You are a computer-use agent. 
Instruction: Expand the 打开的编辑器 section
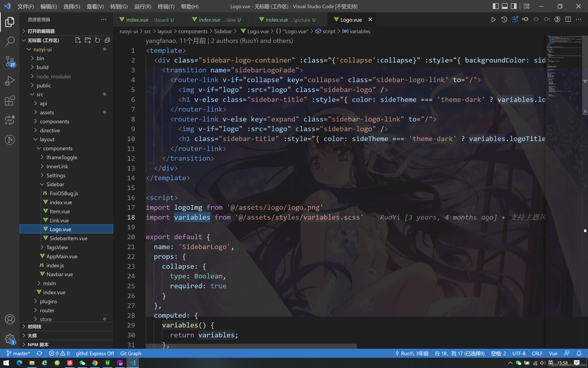click(x=66, y=31)
